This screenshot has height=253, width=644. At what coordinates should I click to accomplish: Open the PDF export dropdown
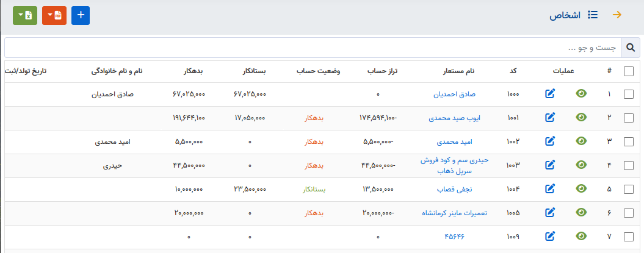[x=54, y=15]
